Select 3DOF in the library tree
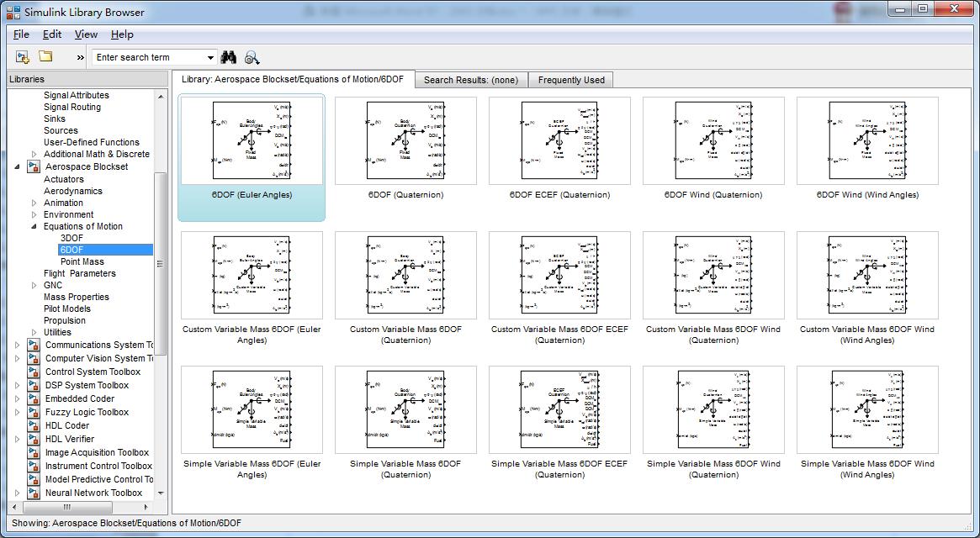The height and width of the screenshot is (538, 980). coord(72,238)
